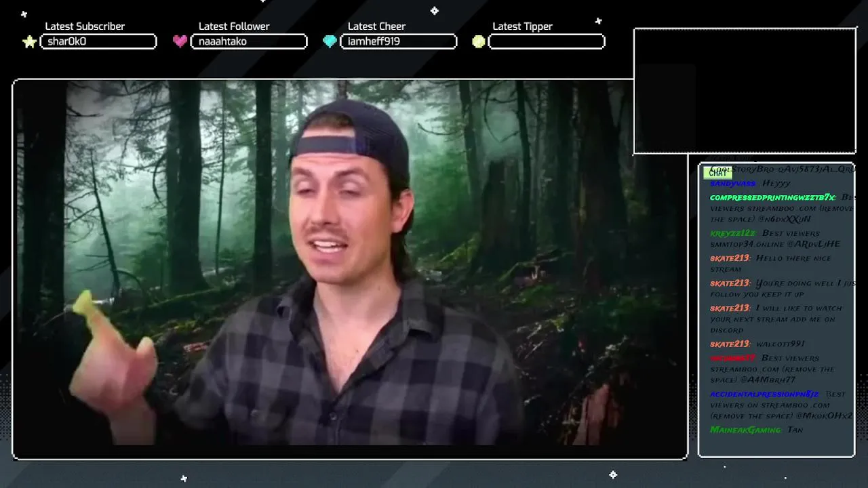
Task: Open compressedprintingwzztb7x username in chat
Action: point(773,197)
